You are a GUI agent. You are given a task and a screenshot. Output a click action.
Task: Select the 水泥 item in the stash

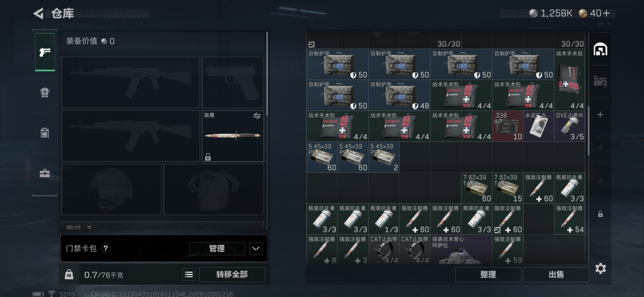point(538,126)
